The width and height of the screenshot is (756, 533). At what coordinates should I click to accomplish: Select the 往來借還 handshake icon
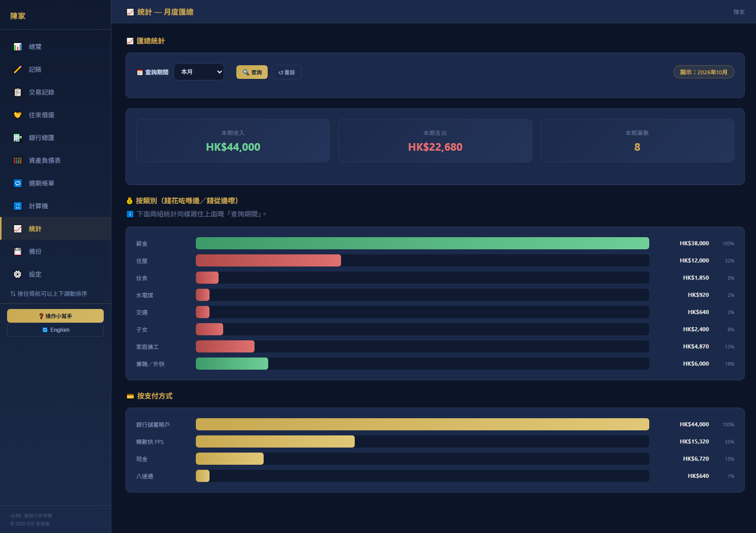click(18, 115)
